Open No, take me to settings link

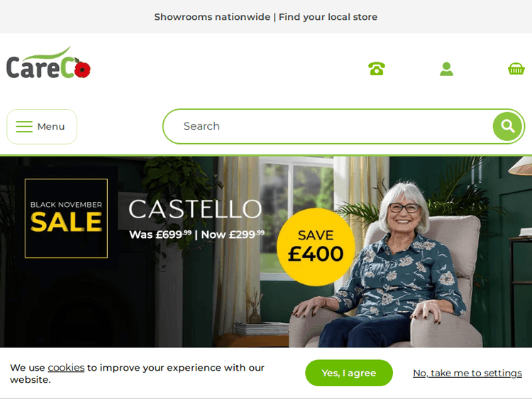point(467,373)
